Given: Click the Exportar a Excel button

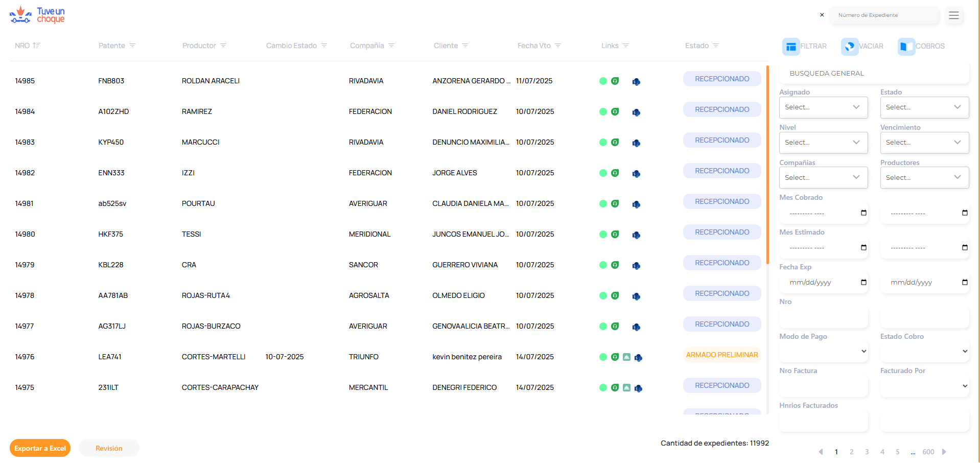Looking at the screenshot, I should (40, 448).
